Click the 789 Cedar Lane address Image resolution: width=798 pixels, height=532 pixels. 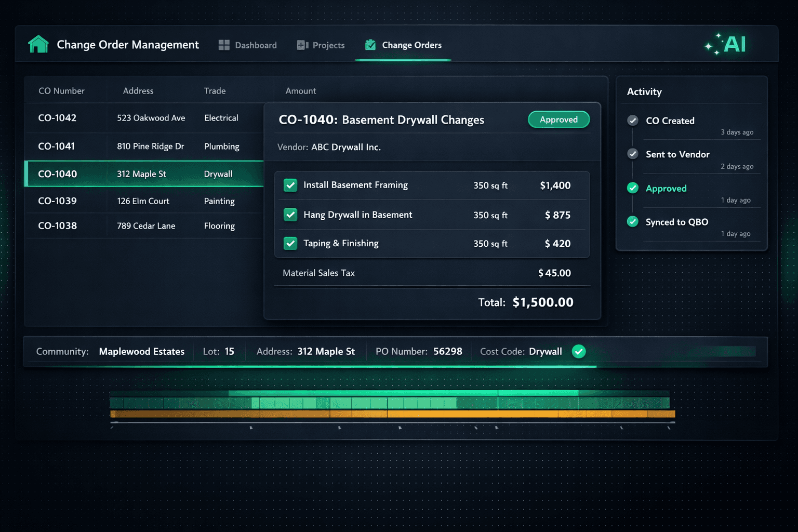(146, 226)
